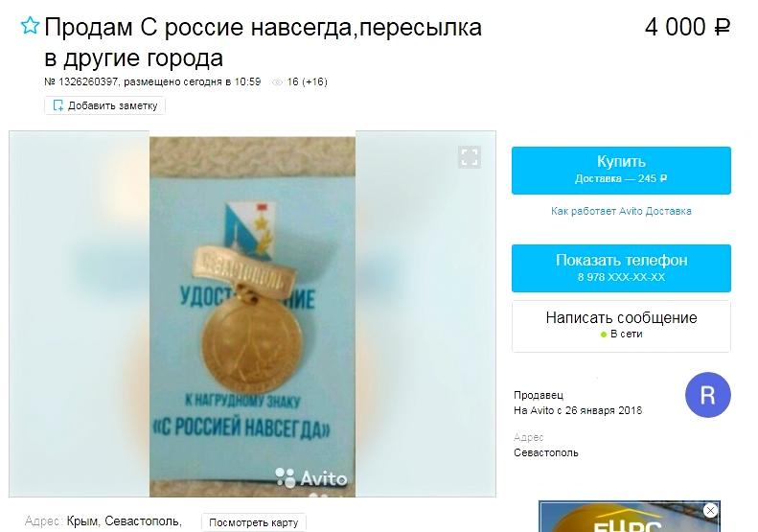Click the note icon in Добавить заметку
Image resolution: width=758 pixels, height=532 pixels.
coord(58,105)
